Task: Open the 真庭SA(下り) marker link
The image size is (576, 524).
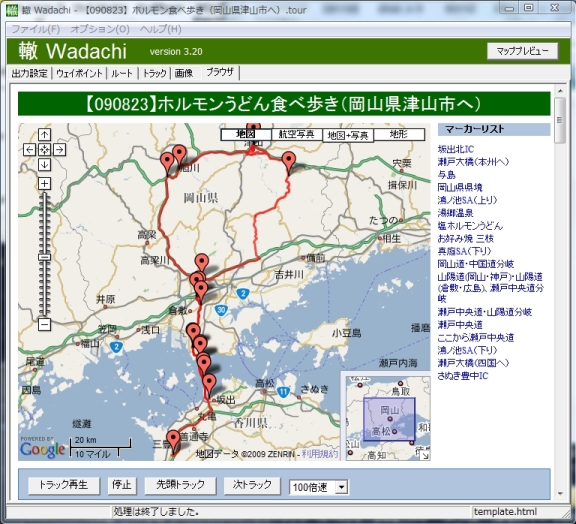Action: [x=464, y=251]
